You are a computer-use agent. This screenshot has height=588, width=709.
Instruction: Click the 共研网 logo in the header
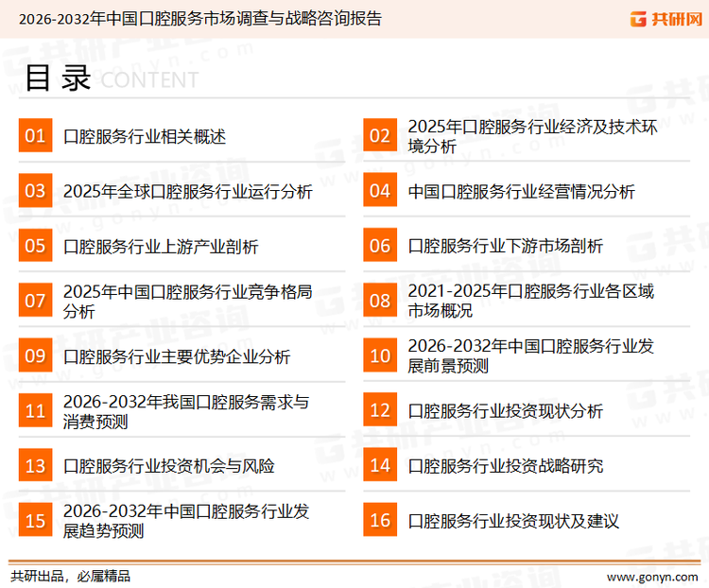pos(666,19)
